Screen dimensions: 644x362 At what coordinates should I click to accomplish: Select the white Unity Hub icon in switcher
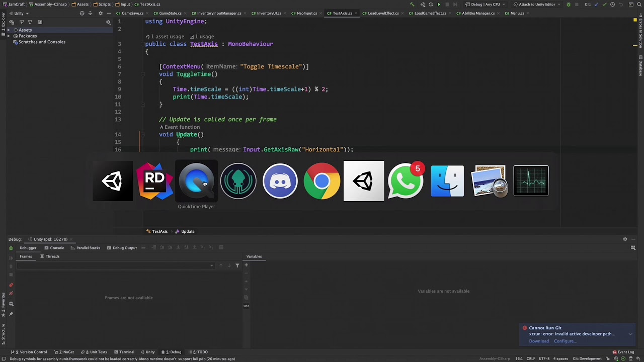coord(364,181)
